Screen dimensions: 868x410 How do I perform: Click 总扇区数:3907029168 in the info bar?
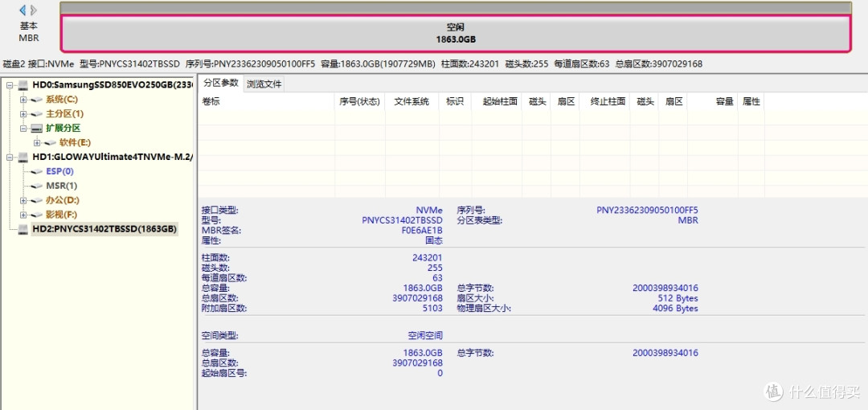(659, 64)
